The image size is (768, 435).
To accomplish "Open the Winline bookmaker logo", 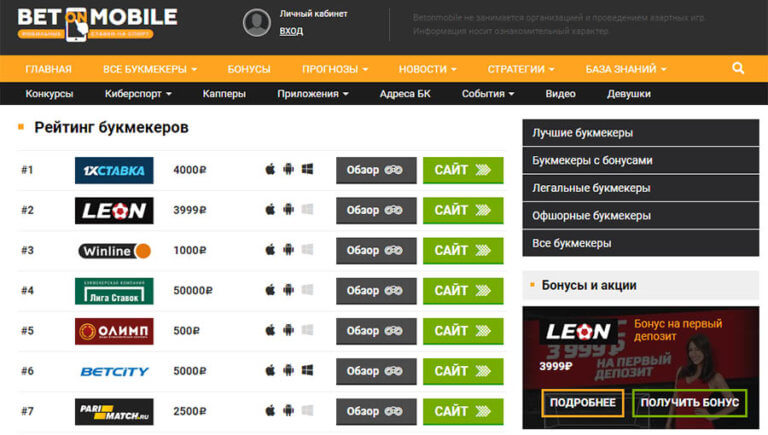I will [114, 250].
